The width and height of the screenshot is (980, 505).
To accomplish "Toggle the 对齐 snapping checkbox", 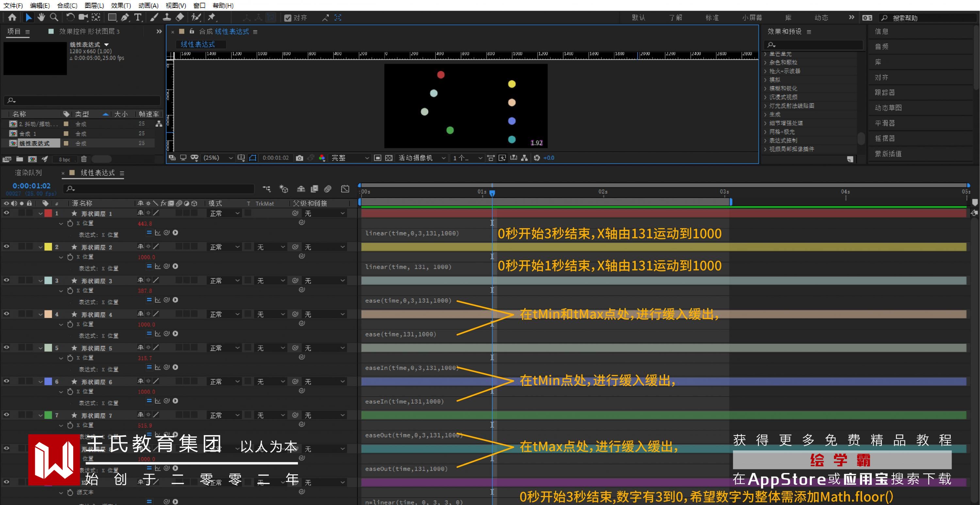I will coord(287,18).
